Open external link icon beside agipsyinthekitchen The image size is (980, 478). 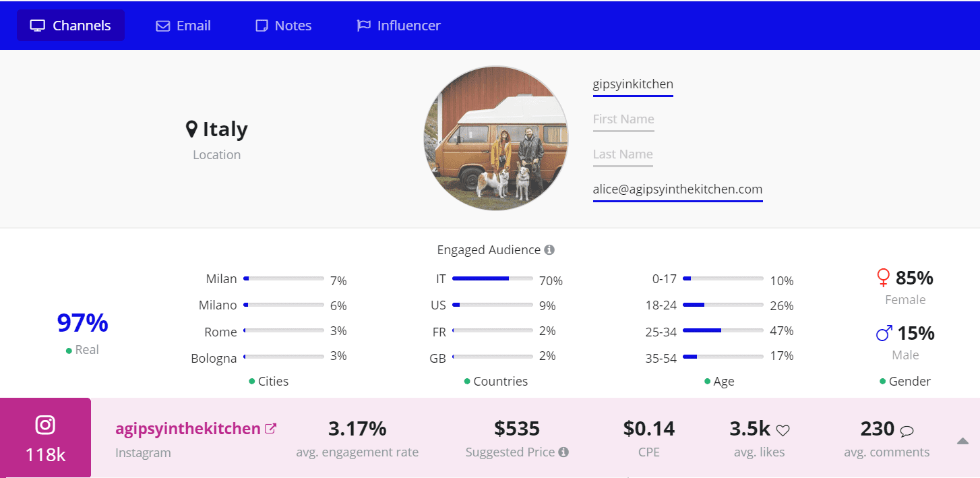pyautogui.click(x=270, y=428)
